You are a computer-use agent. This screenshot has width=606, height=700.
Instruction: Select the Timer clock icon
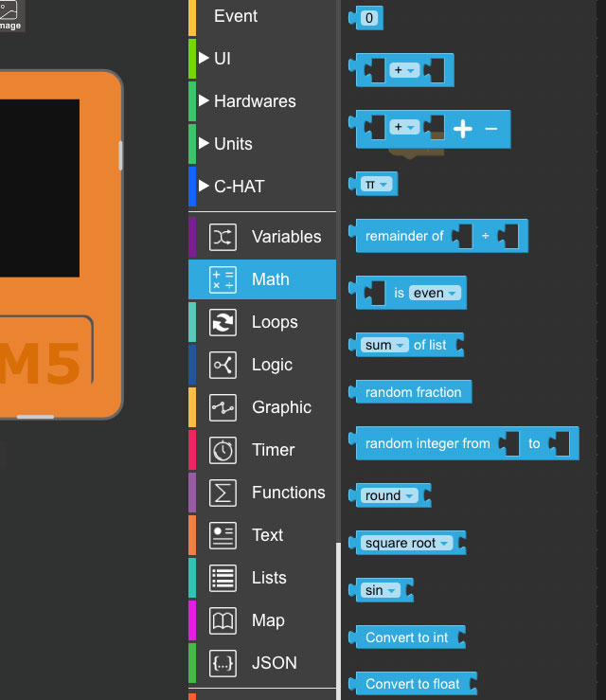pos(223,450)
